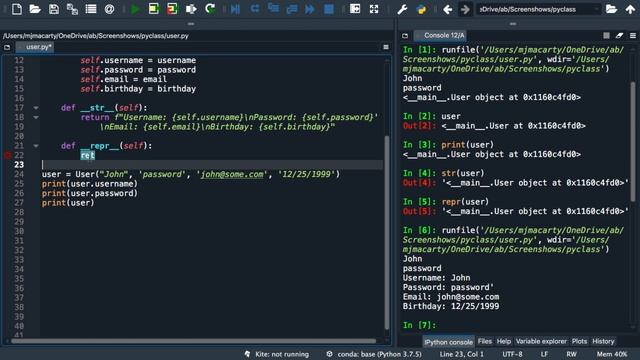The width and height of the screenshot is (640, 360).
Task: Create a new file from the toolbar
Action: click(17, 9)
